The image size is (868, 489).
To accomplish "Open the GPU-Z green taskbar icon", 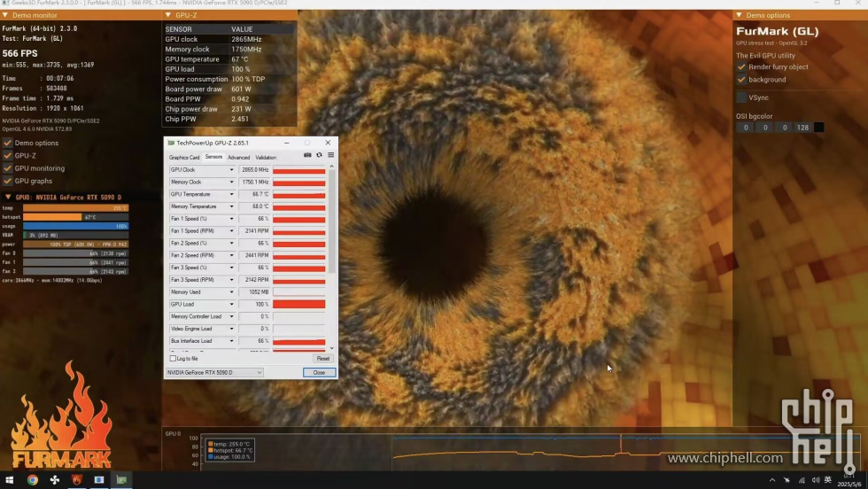I will (121, 480).
